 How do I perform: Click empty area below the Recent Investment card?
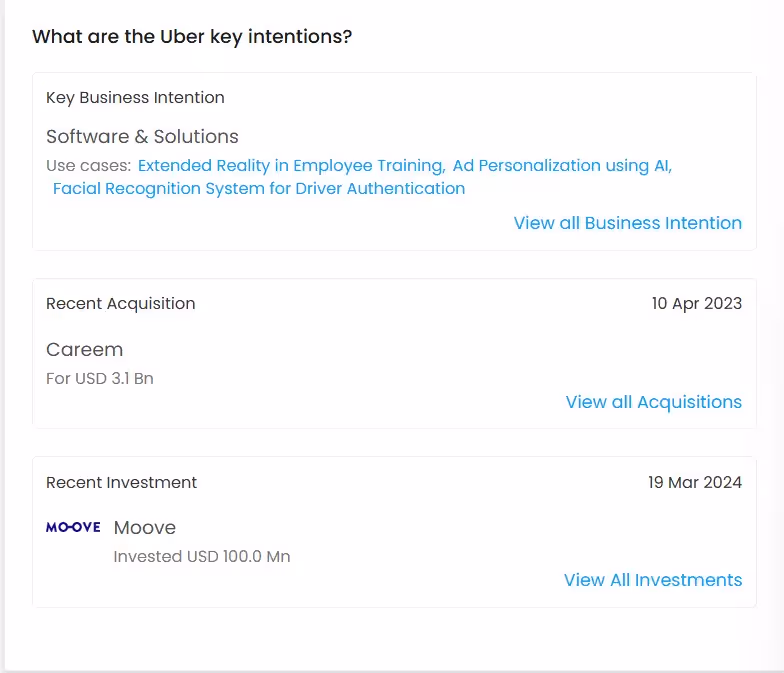click(394, 639)
